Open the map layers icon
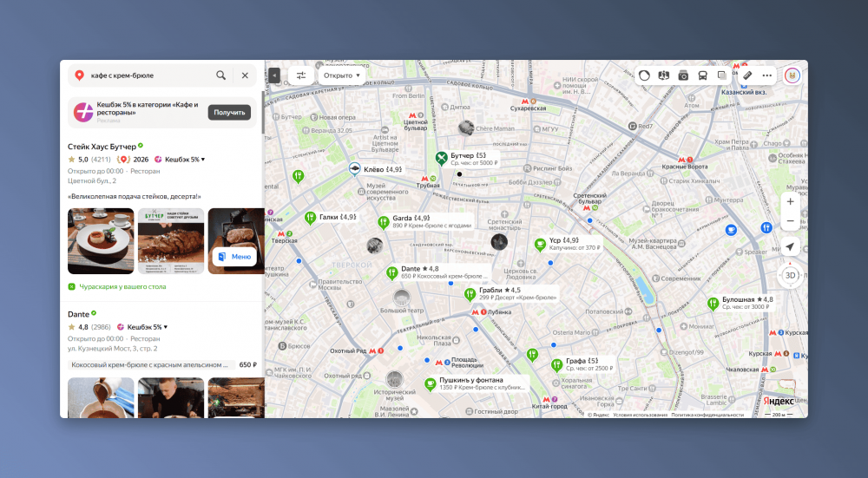868x478 pixels. coord(722,75)
